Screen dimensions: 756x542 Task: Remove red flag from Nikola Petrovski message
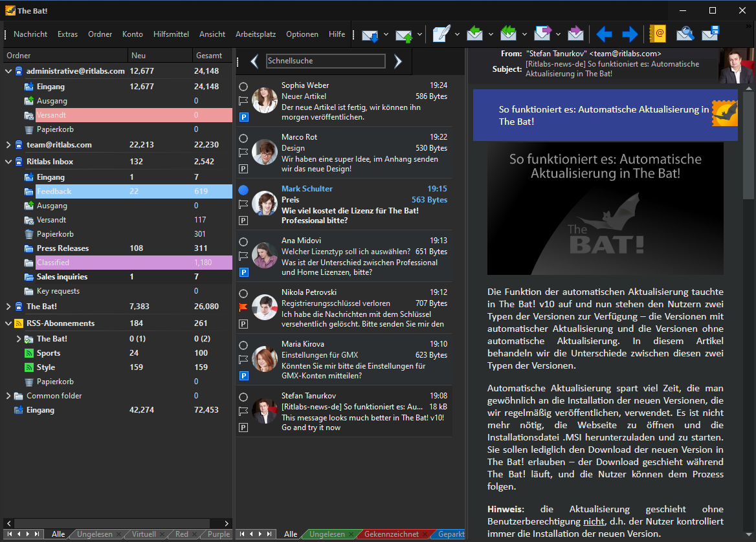pos(243,307)
